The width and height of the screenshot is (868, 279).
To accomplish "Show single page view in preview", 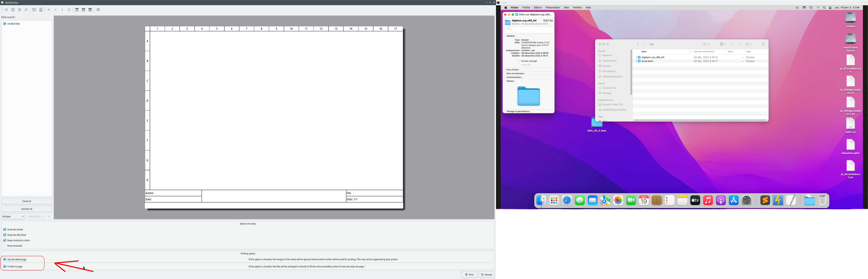I will [x=77, y=10].
